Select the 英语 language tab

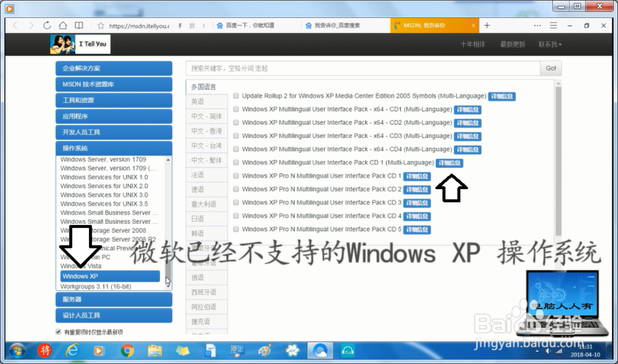206,101
